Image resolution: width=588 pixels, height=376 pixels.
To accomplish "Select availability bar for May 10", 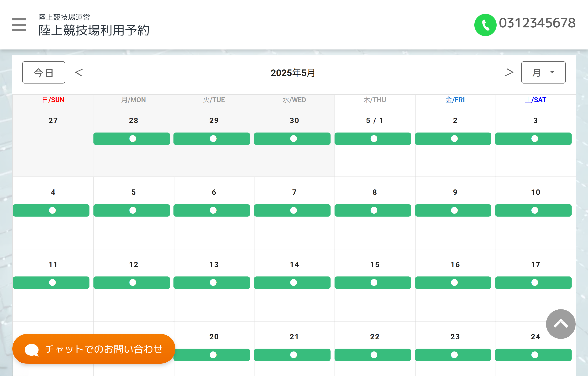I will [533, 210].
